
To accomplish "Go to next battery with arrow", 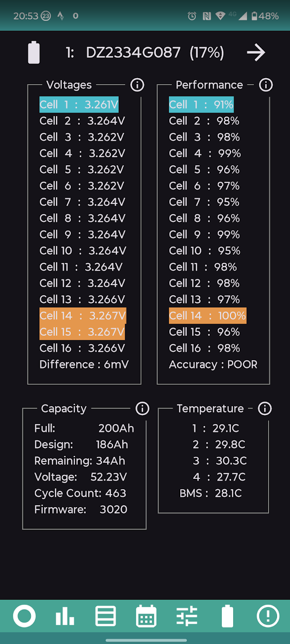I will tap(256, 52).
